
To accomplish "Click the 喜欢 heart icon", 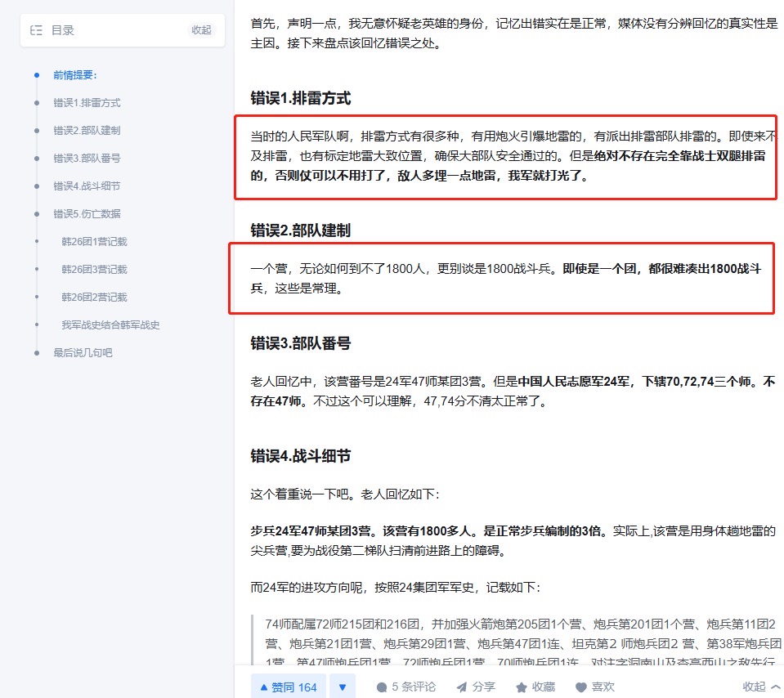I will click(581, 687).
